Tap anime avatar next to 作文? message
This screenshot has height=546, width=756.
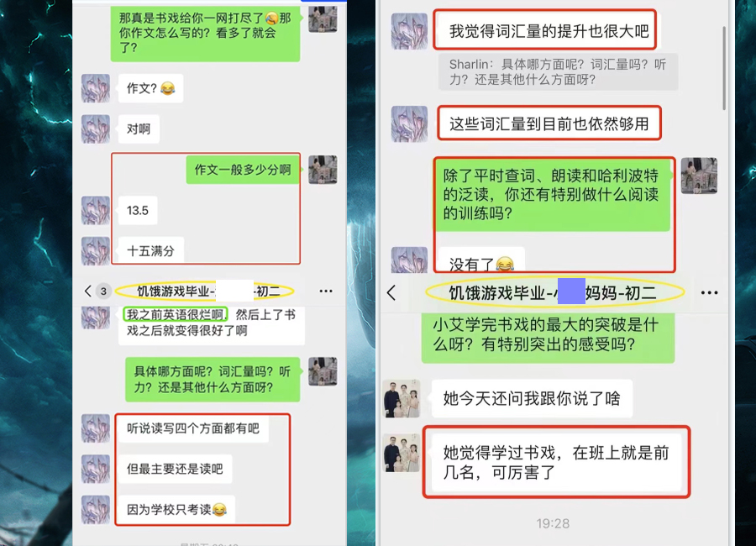click(96, 88)
